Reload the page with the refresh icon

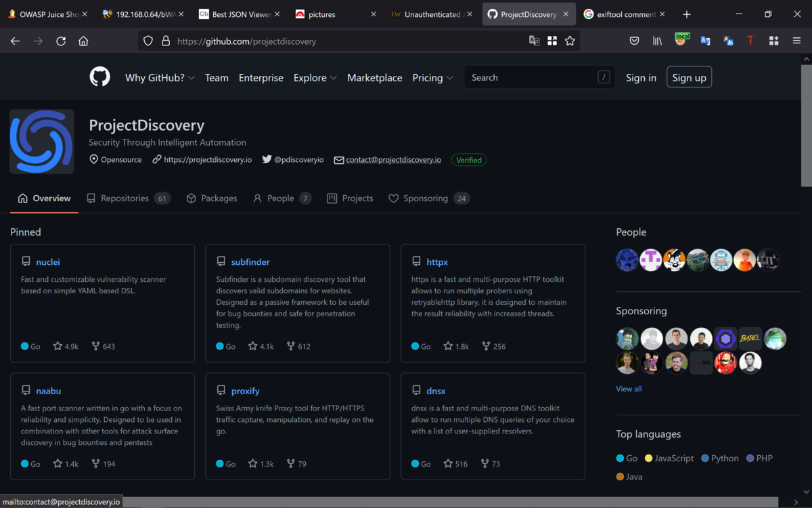61,41
